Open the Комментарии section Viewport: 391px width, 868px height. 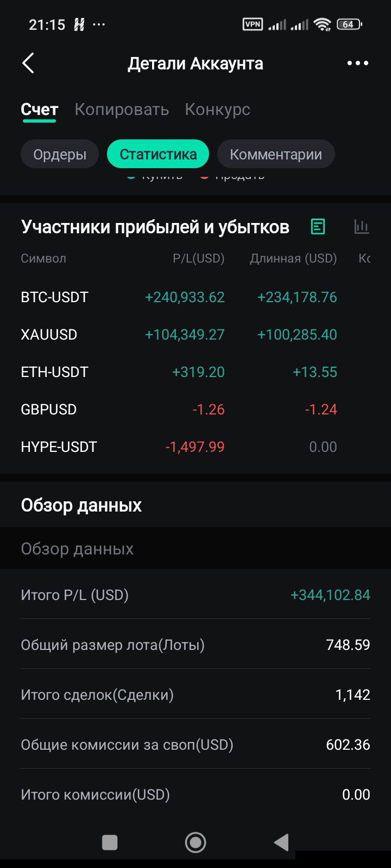(276, 154)
